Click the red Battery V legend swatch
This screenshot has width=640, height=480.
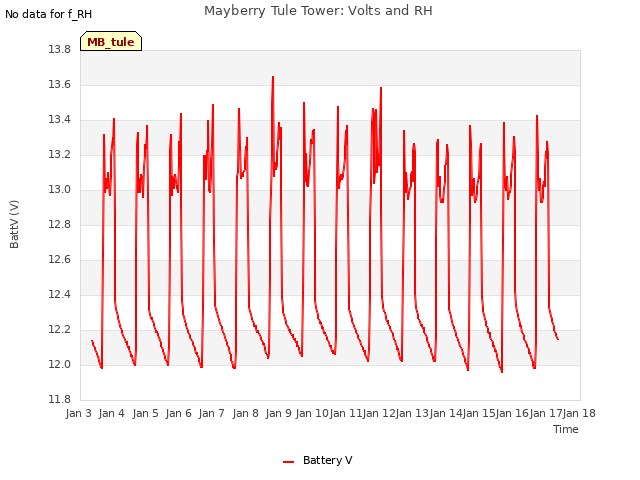click(288, 462)
